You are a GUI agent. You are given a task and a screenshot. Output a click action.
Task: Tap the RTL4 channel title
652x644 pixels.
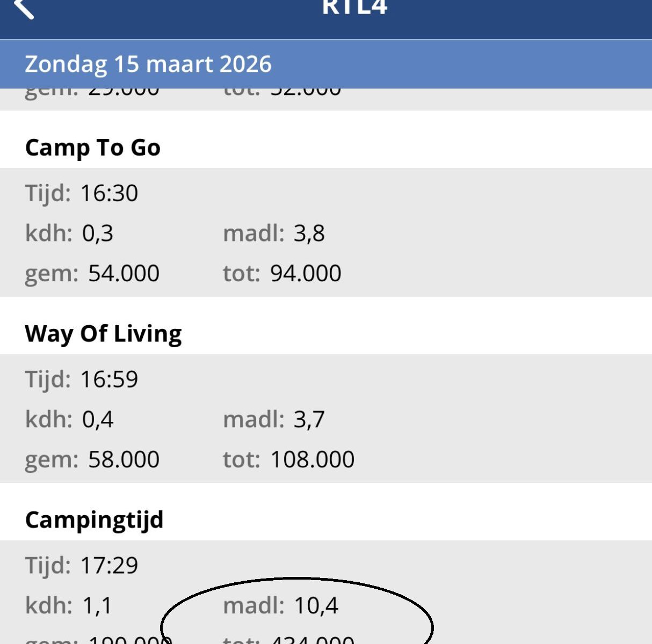354,8
